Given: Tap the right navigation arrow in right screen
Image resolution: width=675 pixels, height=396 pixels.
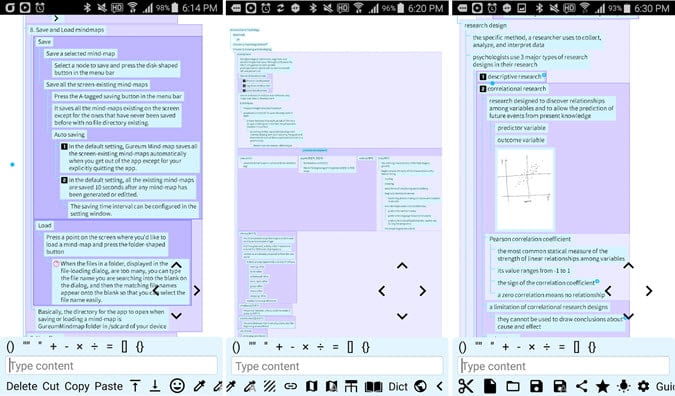Looking at the screenshot, I should pyautogui.click(x=649, y=291).
